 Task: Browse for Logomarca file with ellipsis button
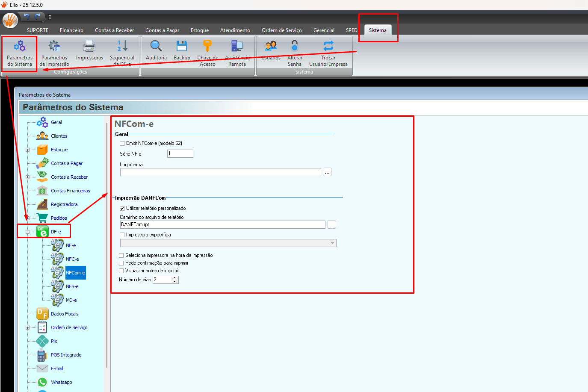(327, 172)
